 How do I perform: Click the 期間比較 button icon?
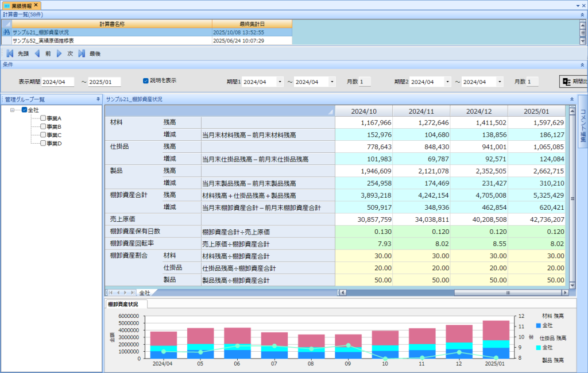[x=567, y=82]
